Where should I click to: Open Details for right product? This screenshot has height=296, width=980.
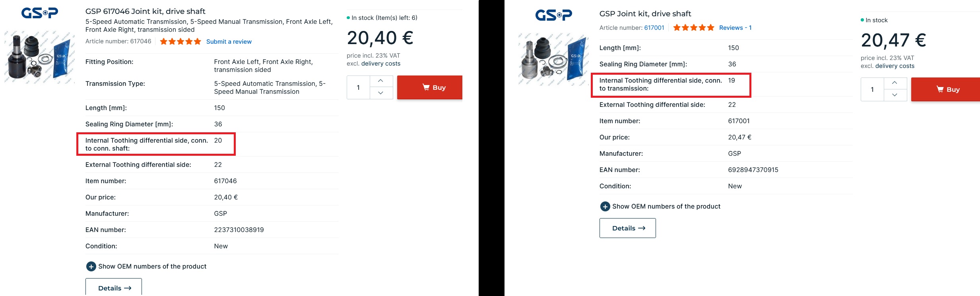coord(627,228)
